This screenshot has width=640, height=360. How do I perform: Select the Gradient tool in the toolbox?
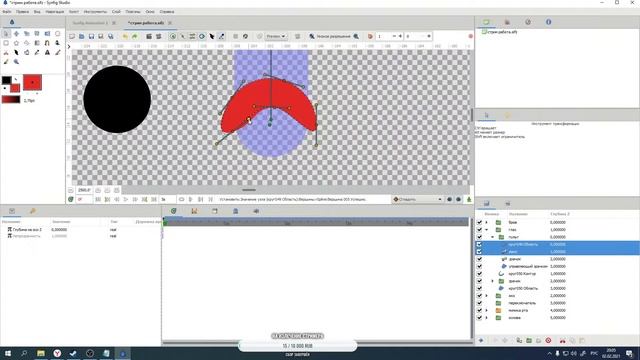pos(37,43)
